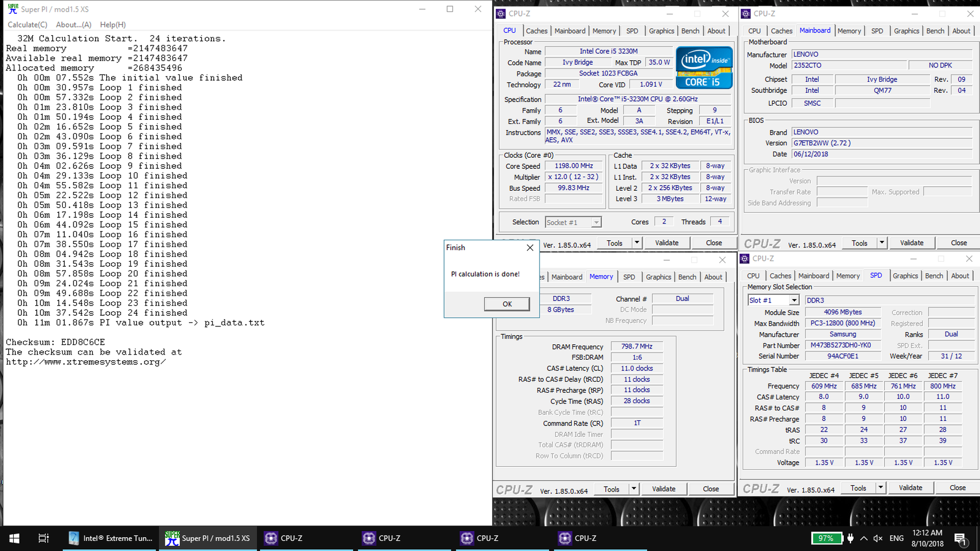Click Validate in CPU window
980x551 pixels.
[x=667, y=243]
